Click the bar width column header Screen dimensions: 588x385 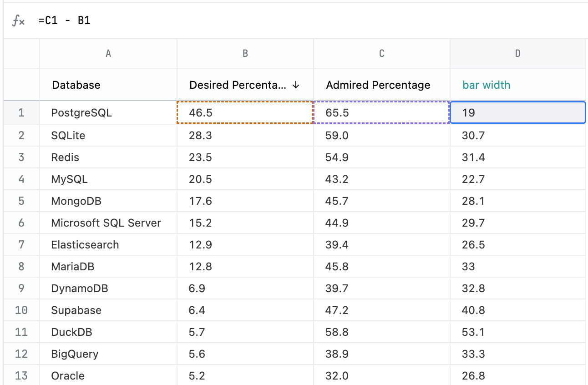(x=486, y=85)
